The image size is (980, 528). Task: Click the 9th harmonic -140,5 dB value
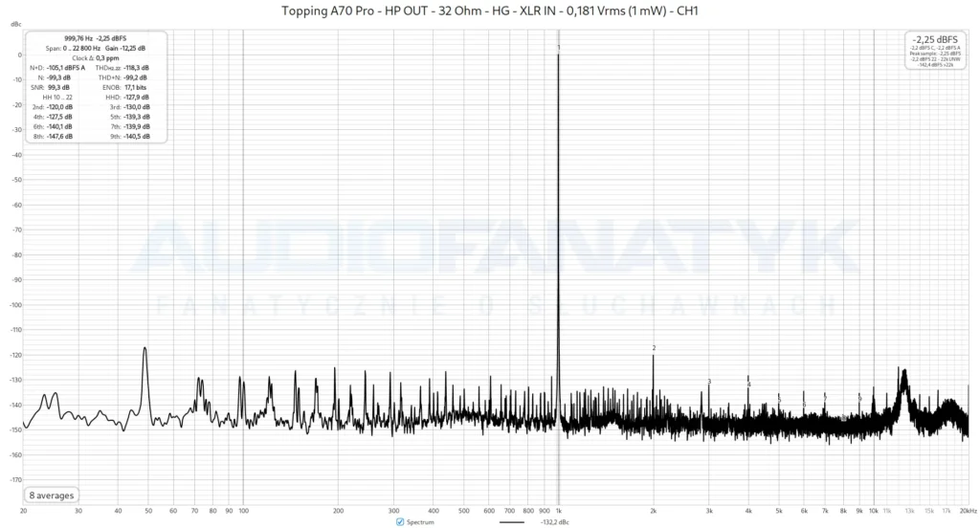[x=137, y=136]
